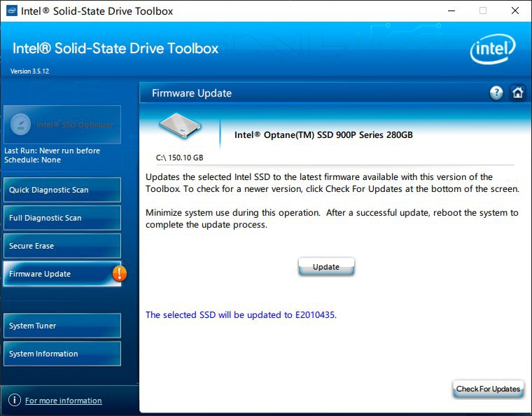Click Check For Updates

[488, 389]
